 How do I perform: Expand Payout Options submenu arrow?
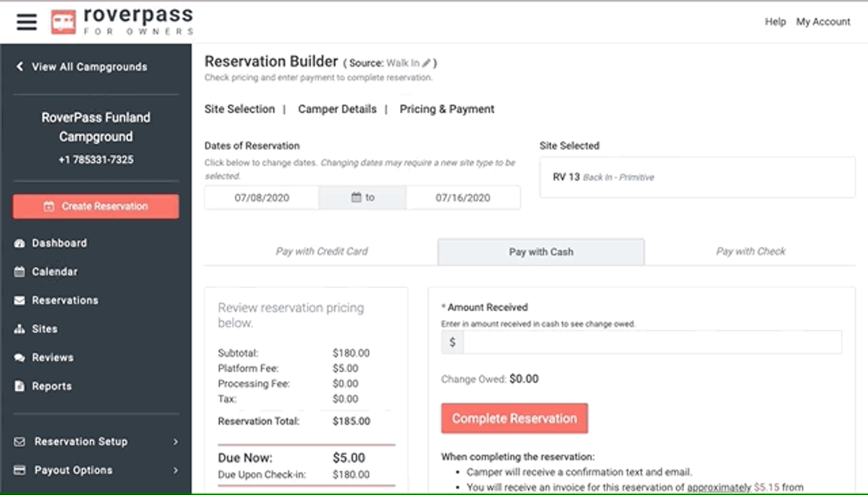point(176,470)
